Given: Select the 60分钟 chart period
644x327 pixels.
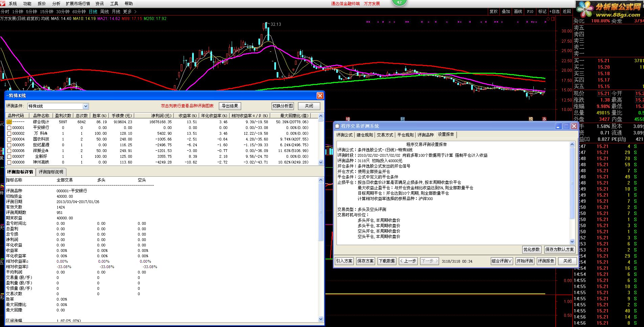Looking at the screenshot, I should (x=79, y=12).
